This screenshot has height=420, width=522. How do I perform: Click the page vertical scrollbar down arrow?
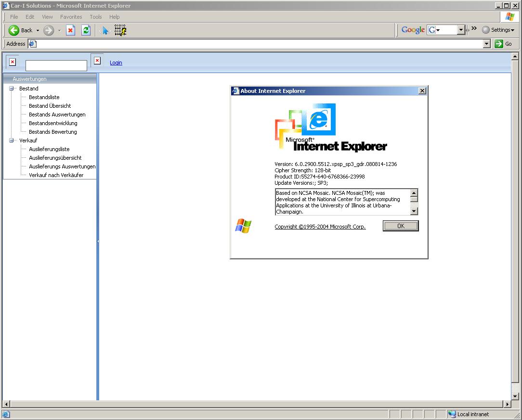[x=515, y=396]
